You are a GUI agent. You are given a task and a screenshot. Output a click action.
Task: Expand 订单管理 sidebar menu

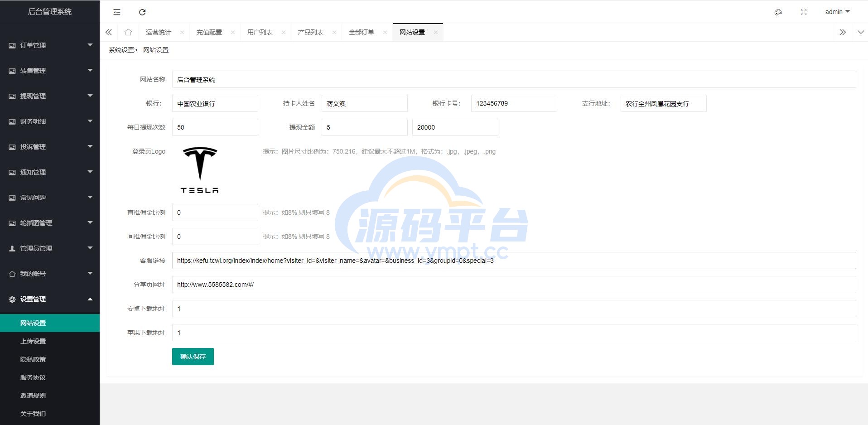(x=50, y=45)
